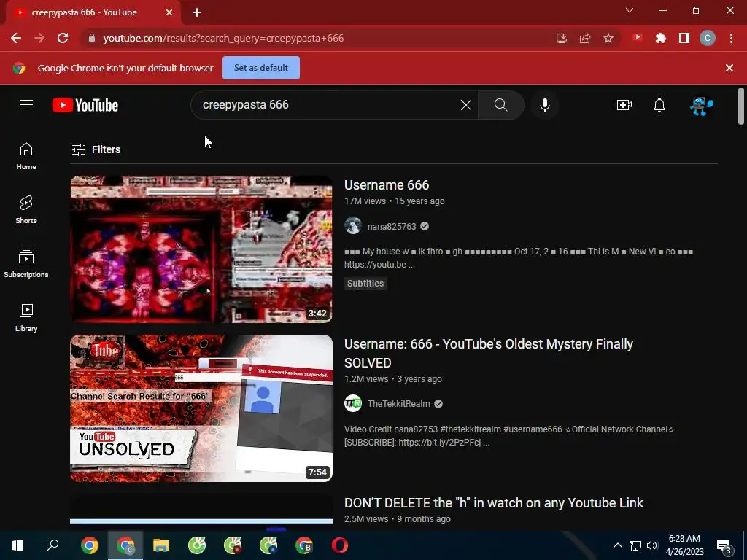
Task: Go to Home in sidebar
Action: [26, 156]
